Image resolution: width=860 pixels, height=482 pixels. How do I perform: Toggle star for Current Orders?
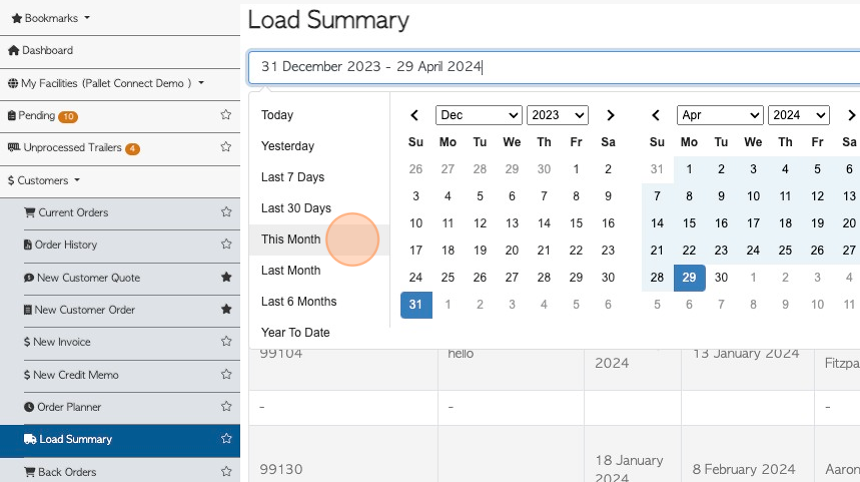(226, 212)
